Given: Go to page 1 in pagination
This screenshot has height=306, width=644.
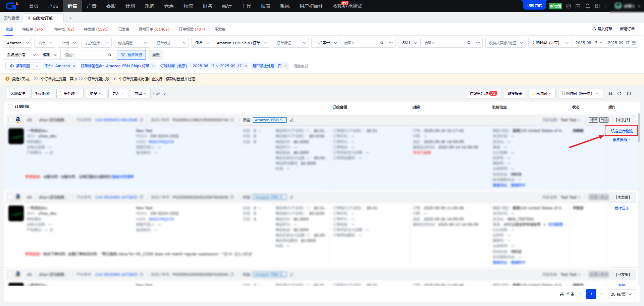Looking at the screenshot, I should pyautogui.click(x=591, y=294).
